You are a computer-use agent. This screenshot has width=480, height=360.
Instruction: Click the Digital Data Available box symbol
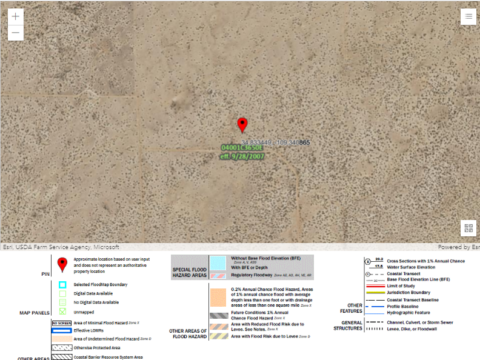pyautogui.click(x=62, y=294)
